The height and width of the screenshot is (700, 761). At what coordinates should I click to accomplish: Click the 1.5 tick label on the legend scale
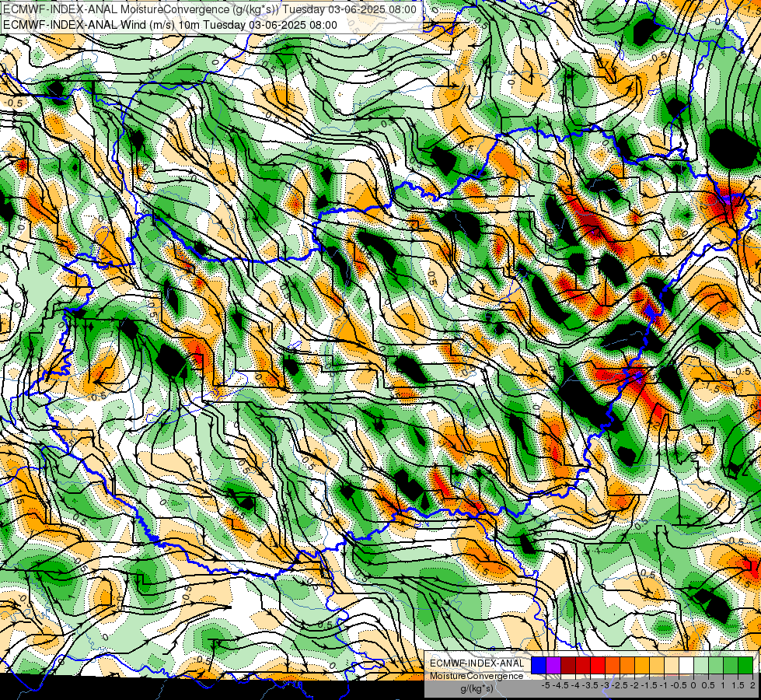click(738, 685)
